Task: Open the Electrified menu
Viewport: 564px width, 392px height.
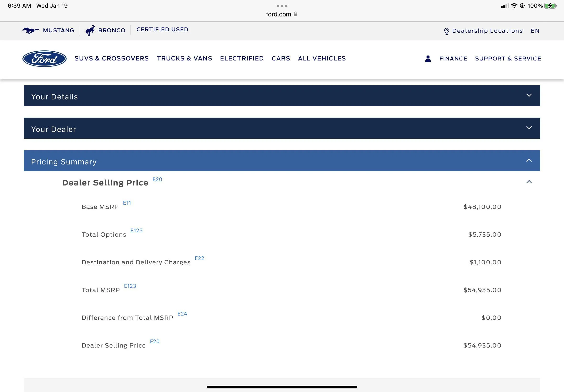Action: click(242, 59)
